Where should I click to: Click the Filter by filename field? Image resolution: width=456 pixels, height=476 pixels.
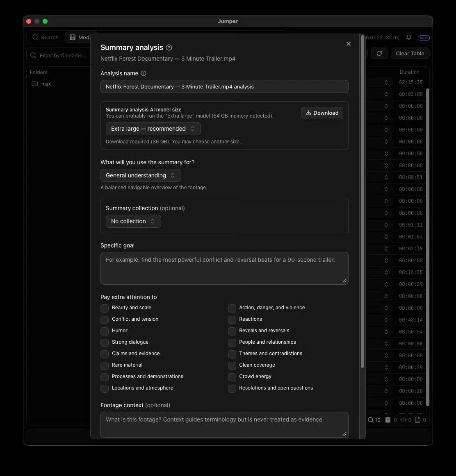59,56
